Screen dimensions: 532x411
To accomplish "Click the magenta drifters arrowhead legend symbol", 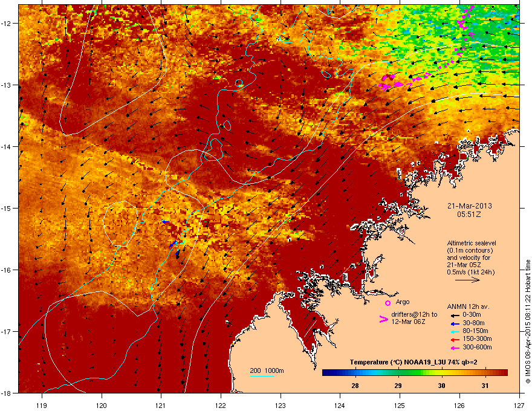I will (x=383, y=319).
